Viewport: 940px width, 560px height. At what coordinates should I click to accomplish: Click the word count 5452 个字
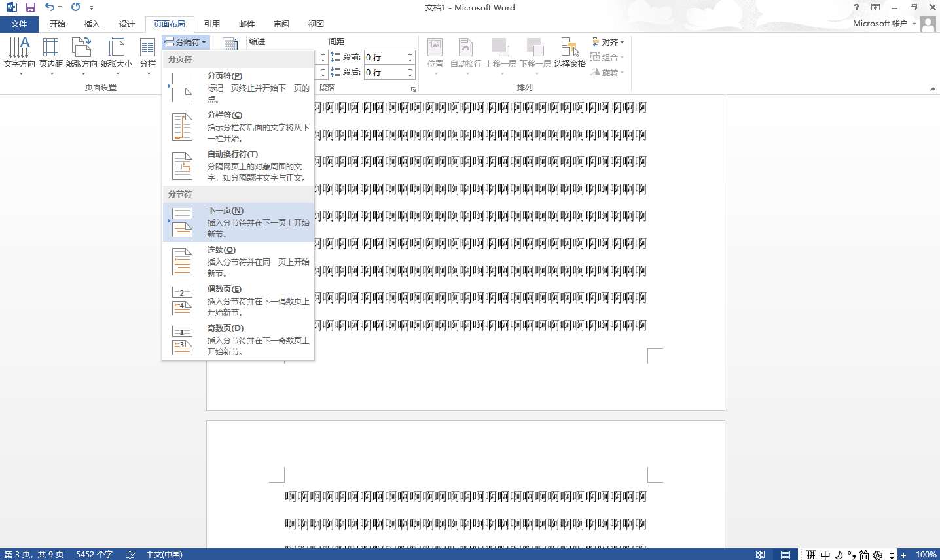click(x=94, y=554)
